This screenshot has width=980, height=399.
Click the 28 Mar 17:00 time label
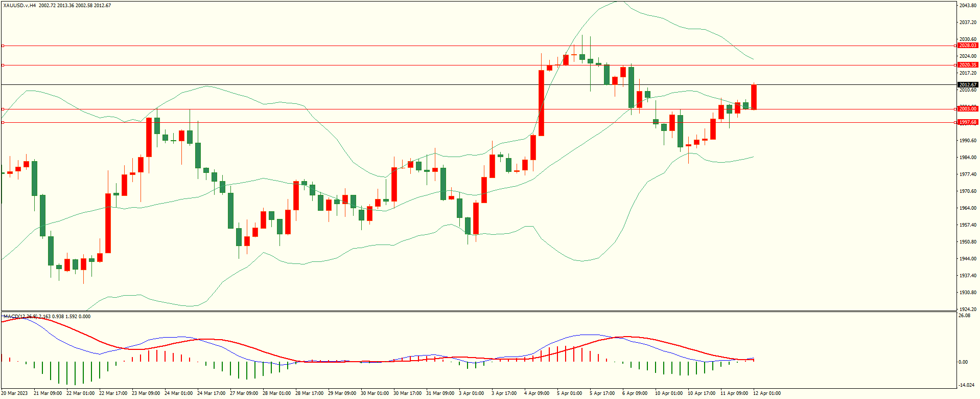[x=309, y=393]
